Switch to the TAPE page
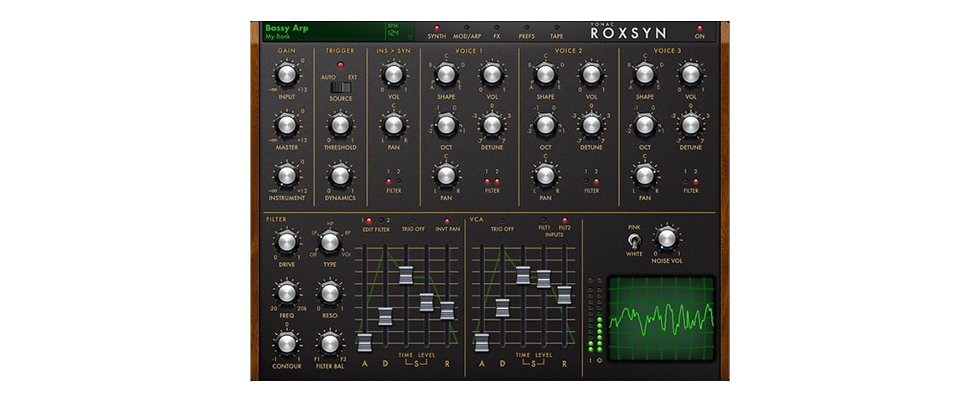Screen dimensions: 980x402 tap(556, 32)
